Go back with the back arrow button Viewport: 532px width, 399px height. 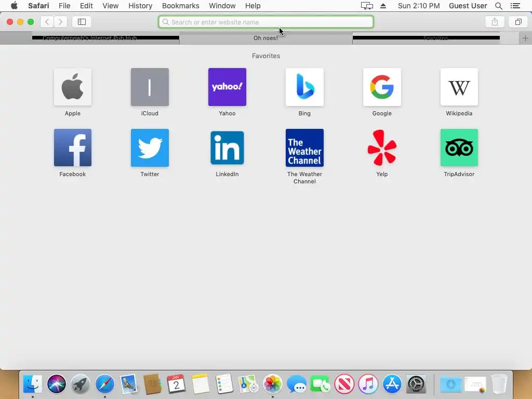47,22
